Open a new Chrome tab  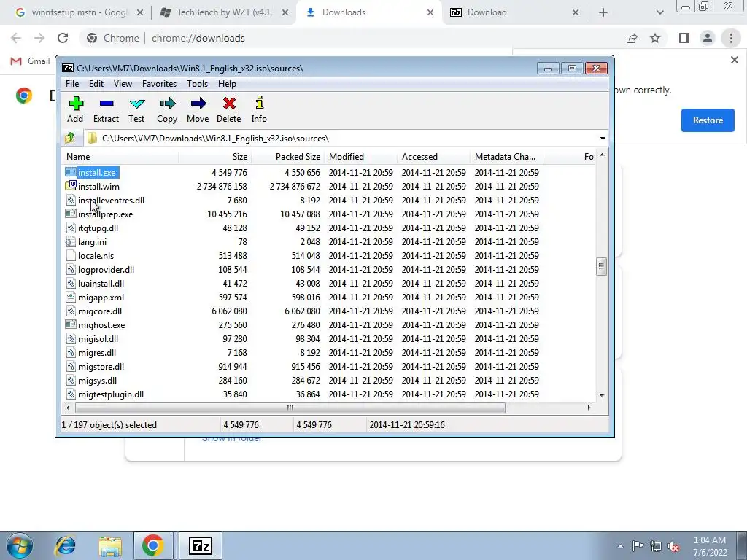(x=603, y=13)
